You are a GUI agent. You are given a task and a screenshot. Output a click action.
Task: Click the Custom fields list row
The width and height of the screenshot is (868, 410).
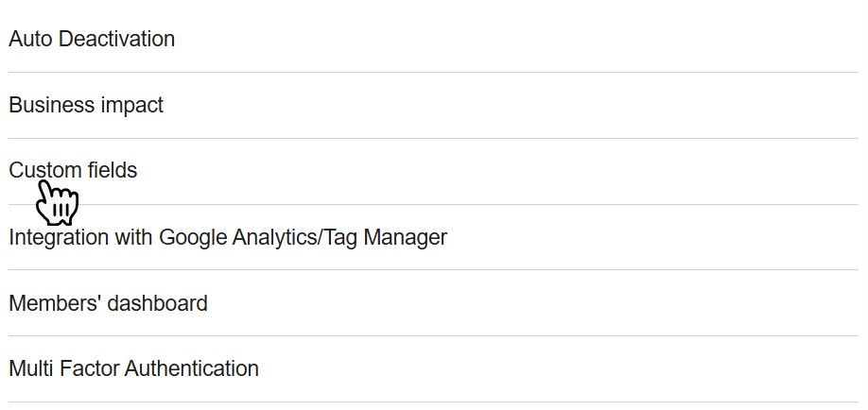tap(73, 171)
